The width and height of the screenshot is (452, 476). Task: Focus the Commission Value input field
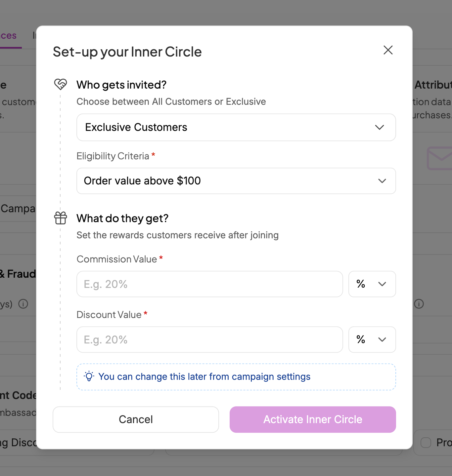tap(209, 284)
